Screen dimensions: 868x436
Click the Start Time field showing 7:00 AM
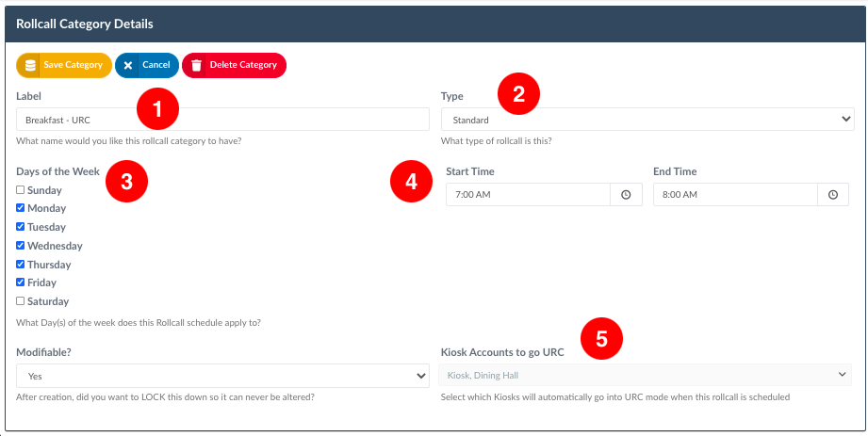(x=528, y=195)
